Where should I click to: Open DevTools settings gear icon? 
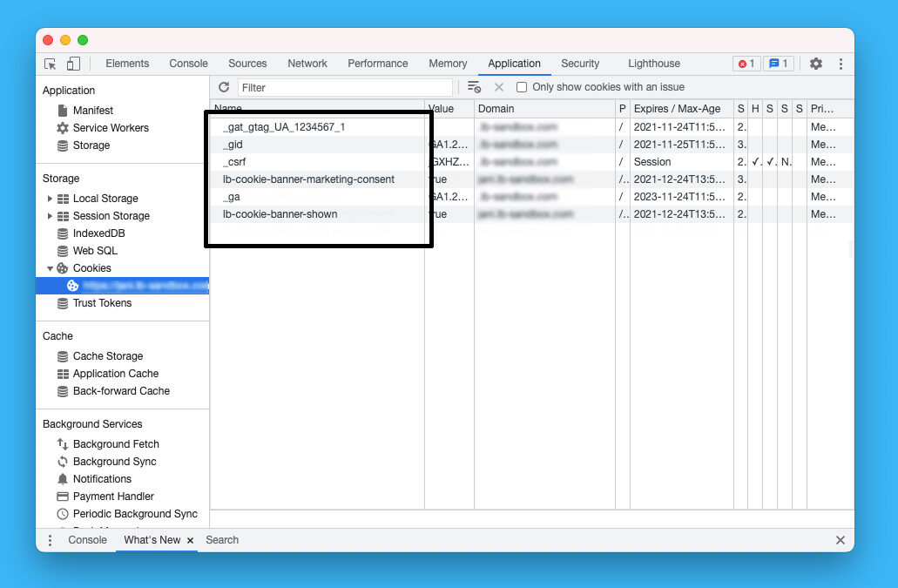(816, 64)
